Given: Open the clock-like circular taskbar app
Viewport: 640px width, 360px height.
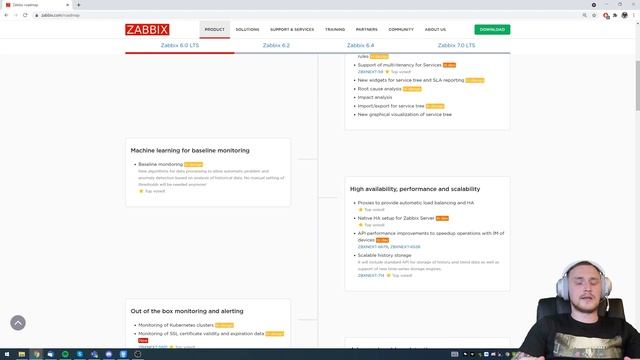Looking at the screenshot, I should tap(138, 354).
